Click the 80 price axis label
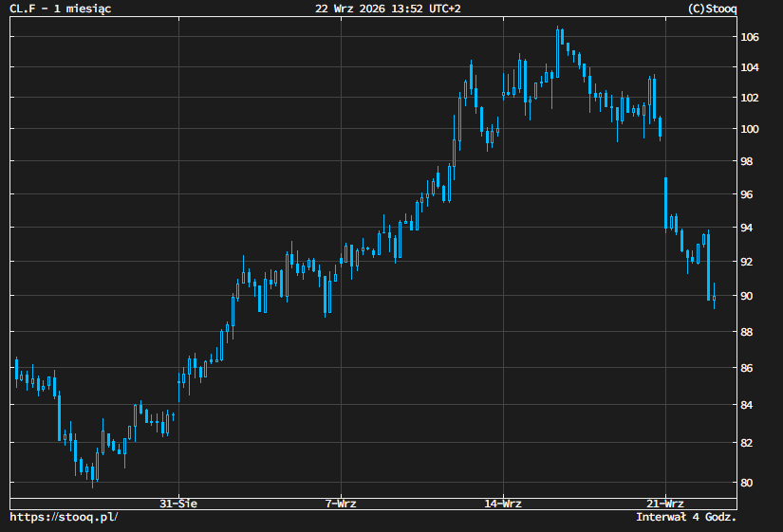 point(747,483)
